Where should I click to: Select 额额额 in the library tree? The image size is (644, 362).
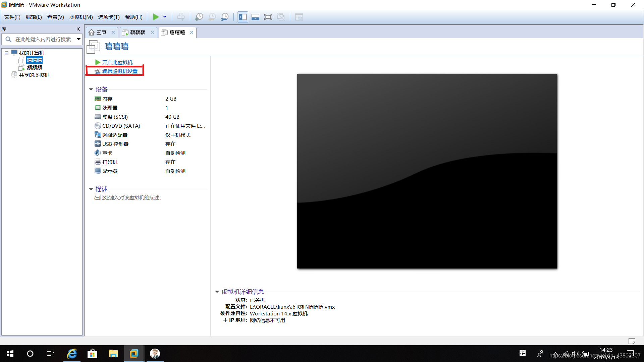pyautogui.click(x=34, y=68)
